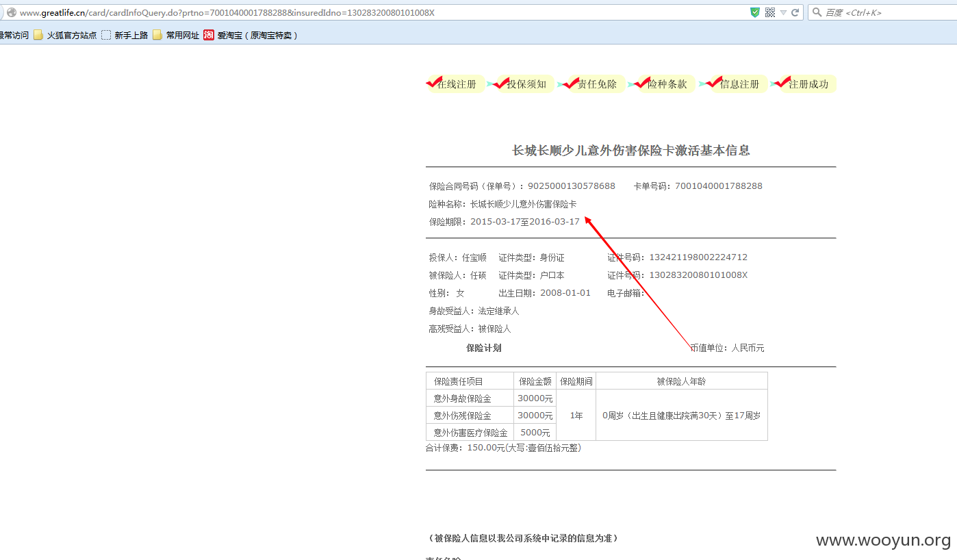Click total premium 150.00元
Image resolution: width=957 pixels, height=560 pixels.
(486, 448)
